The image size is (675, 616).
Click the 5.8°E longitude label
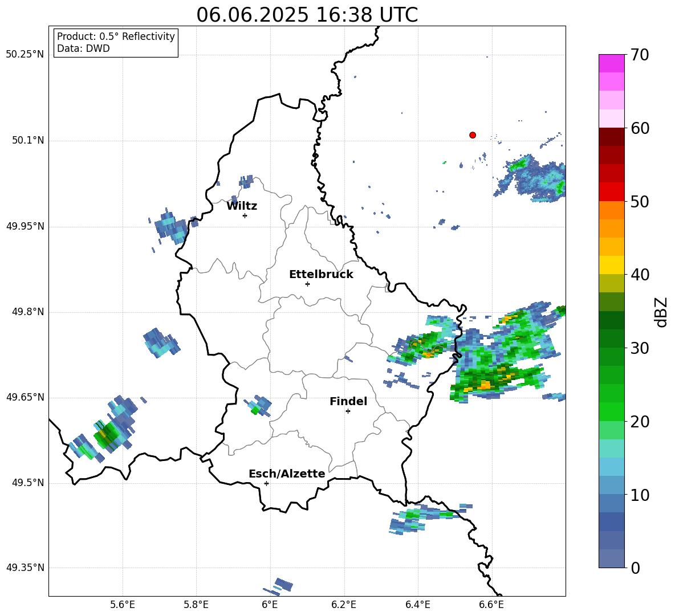click(196, 605)
